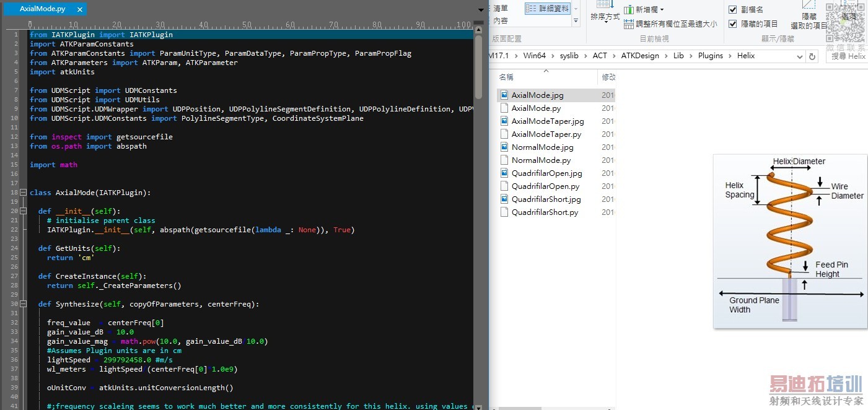Collapse the class AxialMode fold marker
The height and width of the screenshot is (410, 868).
(x=24, y=193)
